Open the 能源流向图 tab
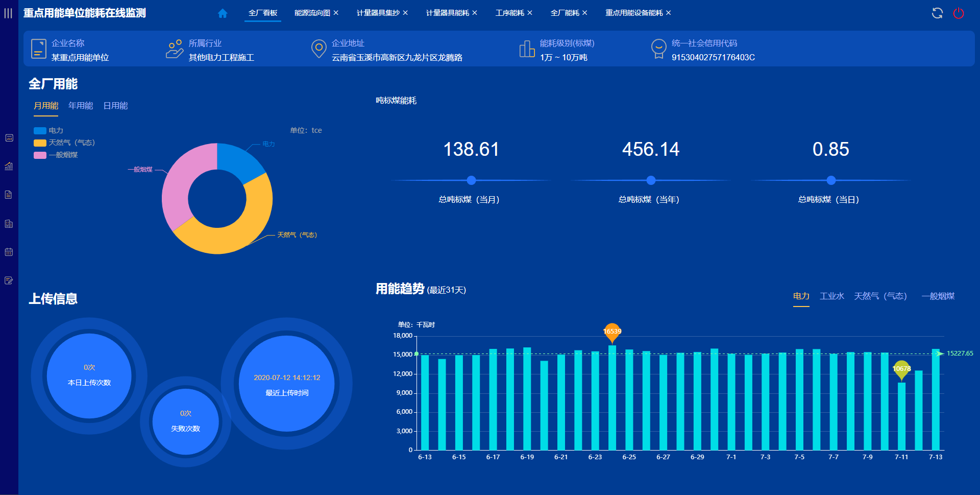This screenshot has height=495, width=980. 312,13
